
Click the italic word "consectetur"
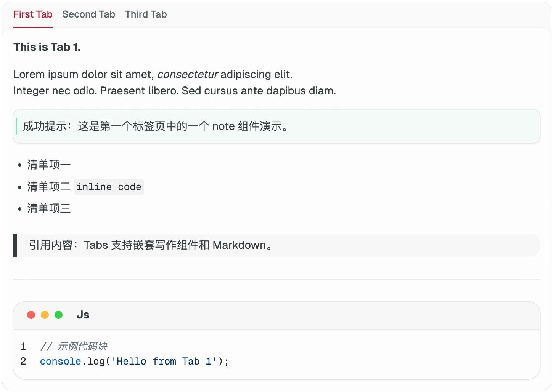187,74
